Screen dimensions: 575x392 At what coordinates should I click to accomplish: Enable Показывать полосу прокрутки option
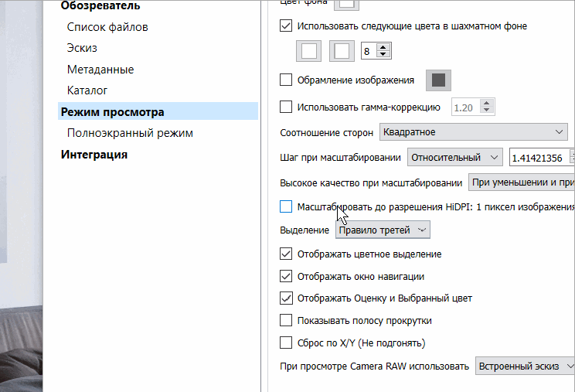[x=286, y=320]
